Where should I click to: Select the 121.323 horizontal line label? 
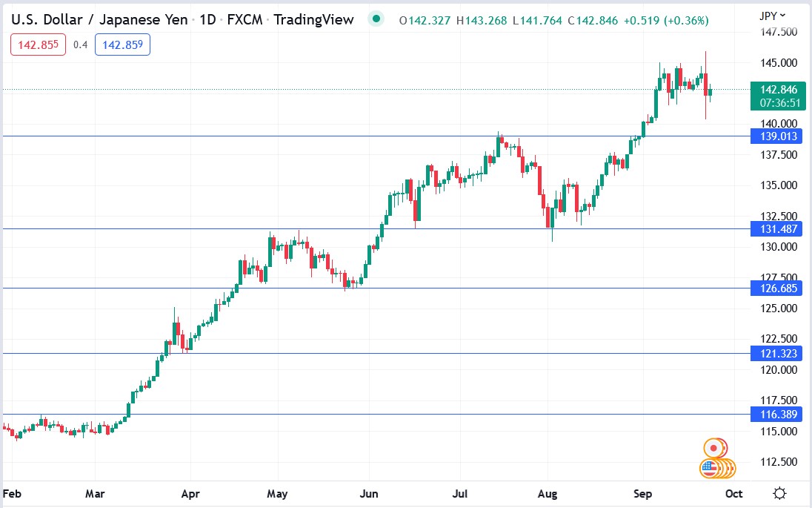(778, 354)
